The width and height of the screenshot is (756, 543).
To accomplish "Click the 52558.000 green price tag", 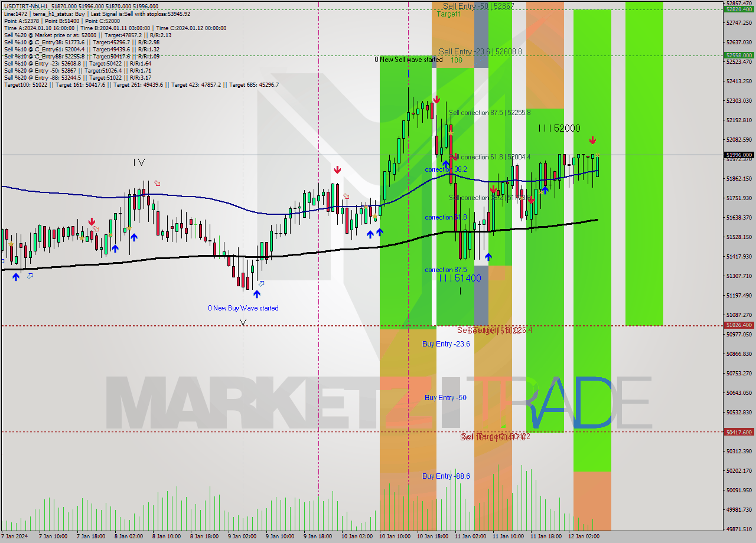I will [739, 55].
